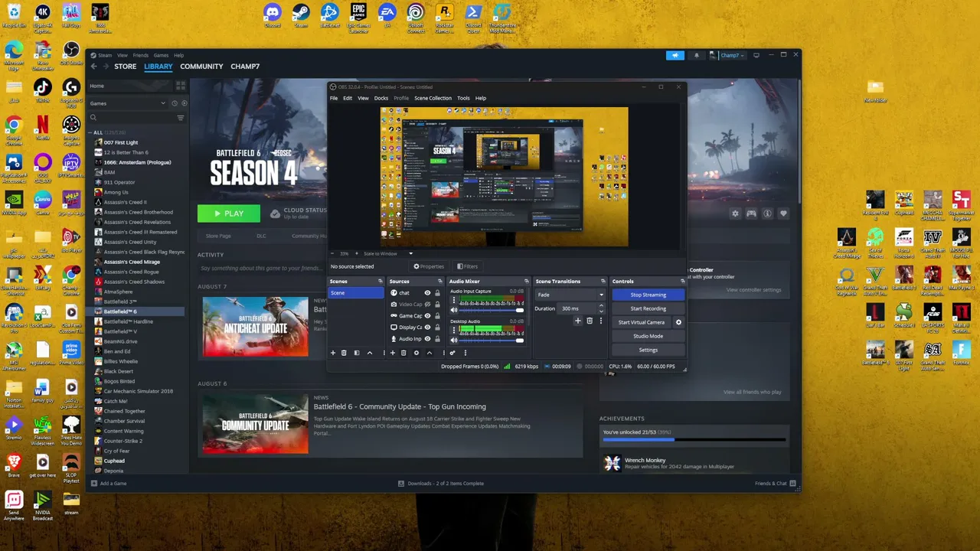Favorite Battlefield 6 with heart icon
This screenshot has height=551, width=980.
(x=783, y=214)
